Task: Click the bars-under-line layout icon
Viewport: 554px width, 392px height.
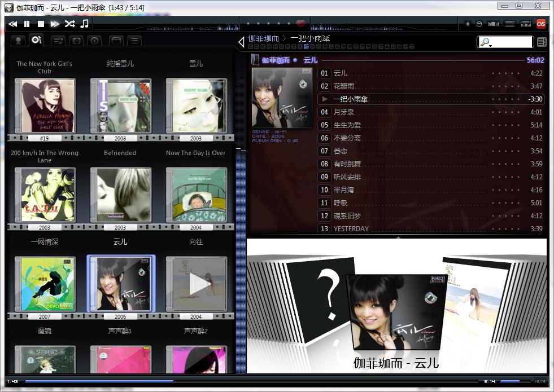Action: (526, 24)
